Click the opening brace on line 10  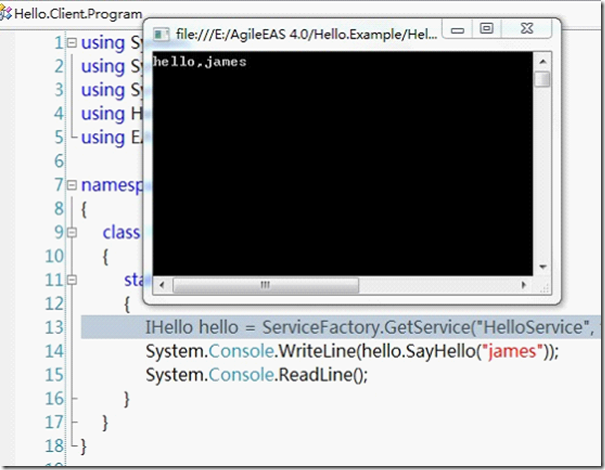(105, 257)
